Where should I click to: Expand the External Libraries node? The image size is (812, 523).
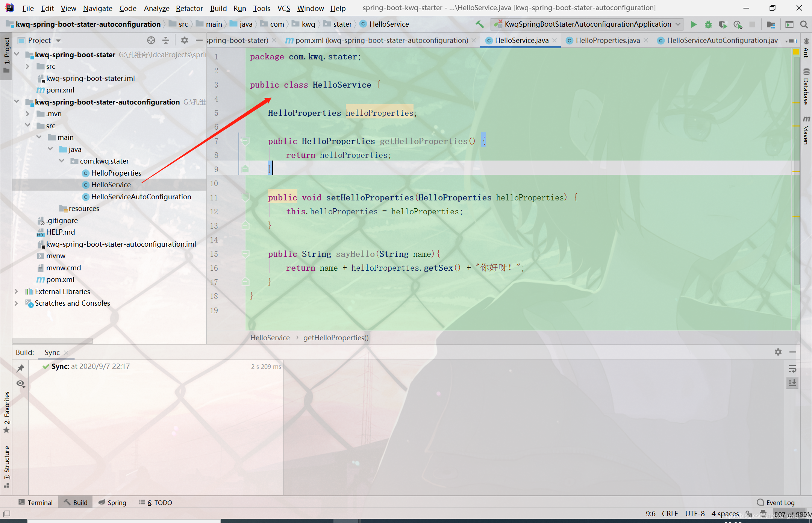pos(16,291)
